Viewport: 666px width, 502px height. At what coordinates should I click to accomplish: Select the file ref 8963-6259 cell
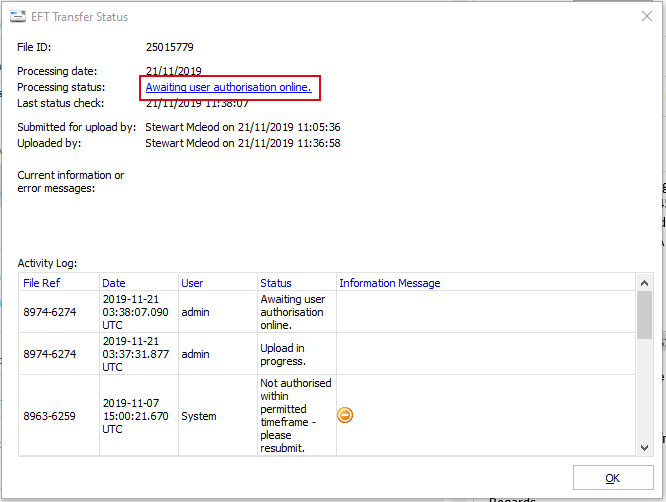pyautogui.click(x=47, y=416)
